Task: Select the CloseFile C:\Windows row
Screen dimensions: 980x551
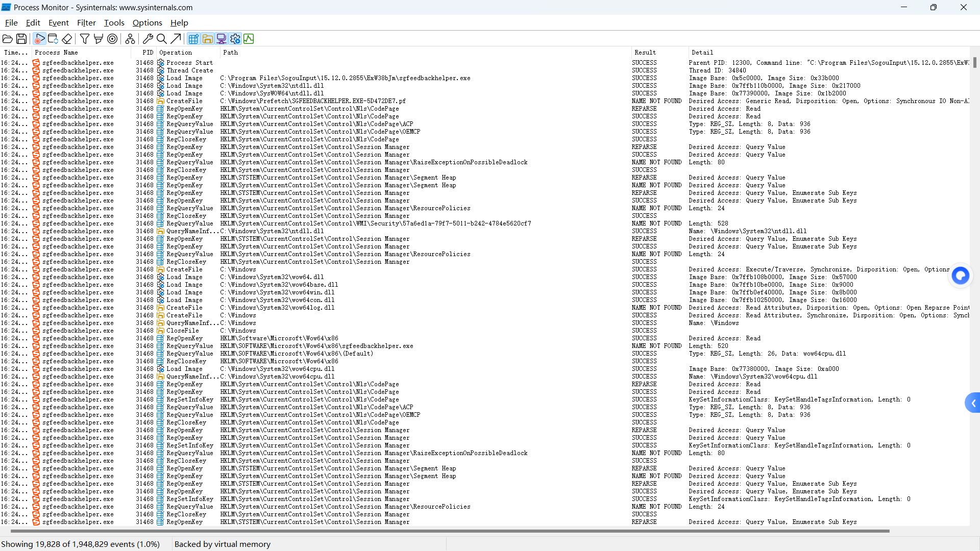Action: [485, 331]
